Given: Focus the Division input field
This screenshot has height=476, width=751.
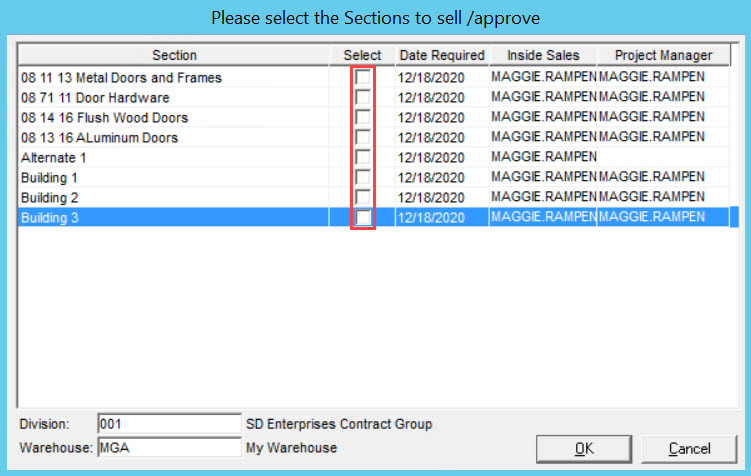Looking at the screenshot, I should [170, 424].
